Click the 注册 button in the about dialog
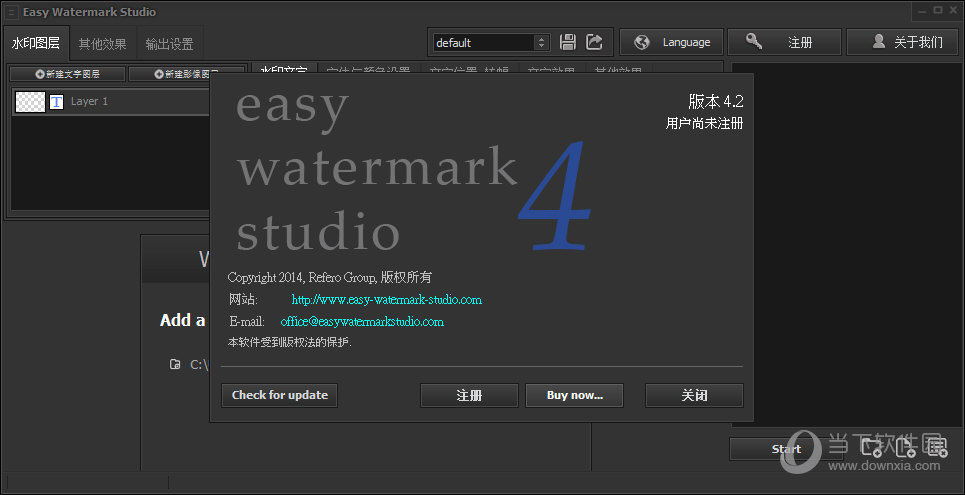Screen dimensions: 965x495 (x=469, y=395)
